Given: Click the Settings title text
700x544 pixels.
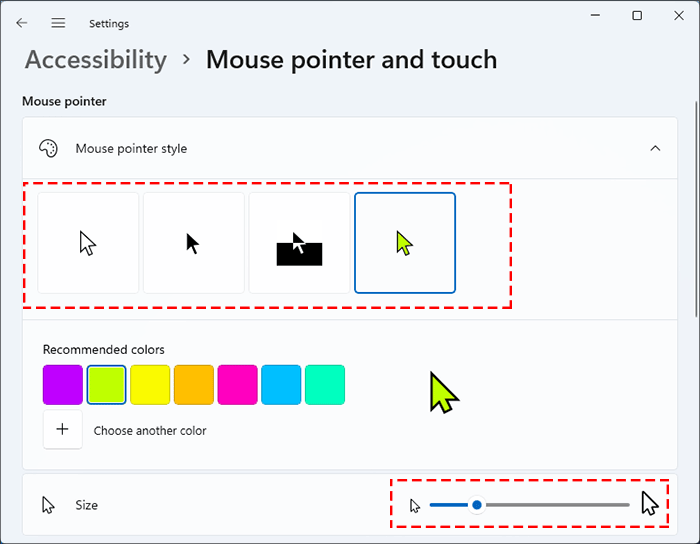Looking at the screenshot, I should click(x=109, y=24).
